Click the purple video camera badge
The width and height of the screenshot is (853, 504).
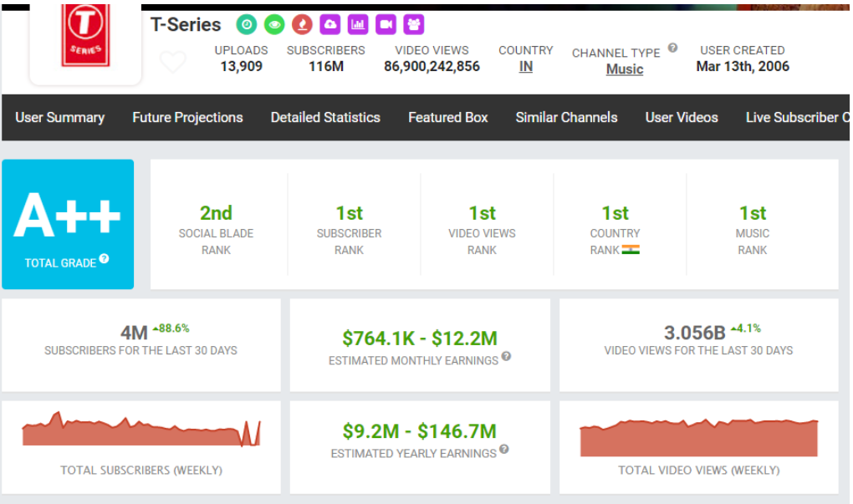[386, 24]
